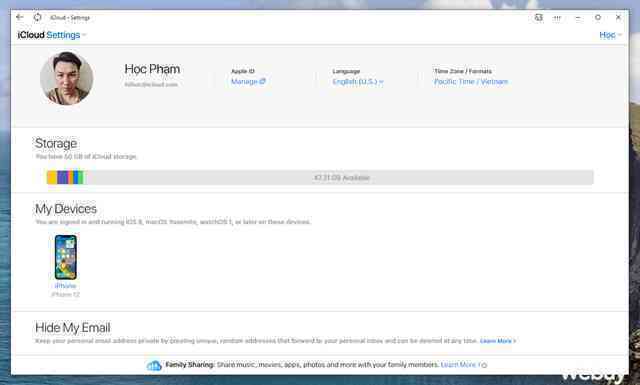Open Pacific Time / Vietnam time zone settings

click(471, 82)
